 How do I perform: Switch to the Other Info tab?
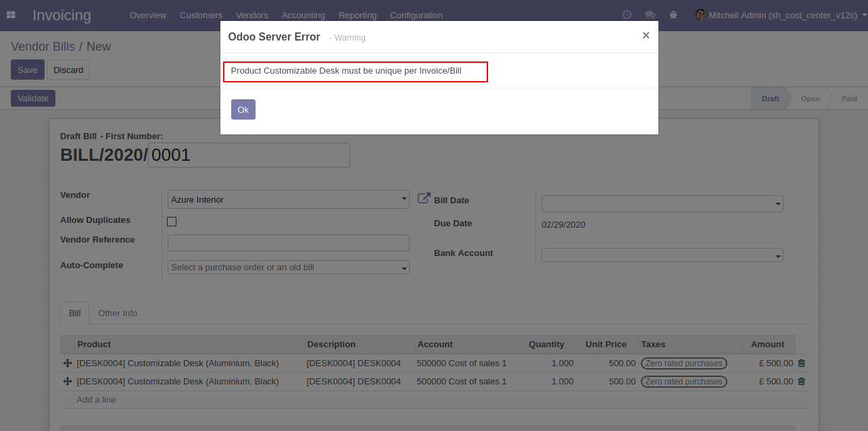click(x=118, y=313)
